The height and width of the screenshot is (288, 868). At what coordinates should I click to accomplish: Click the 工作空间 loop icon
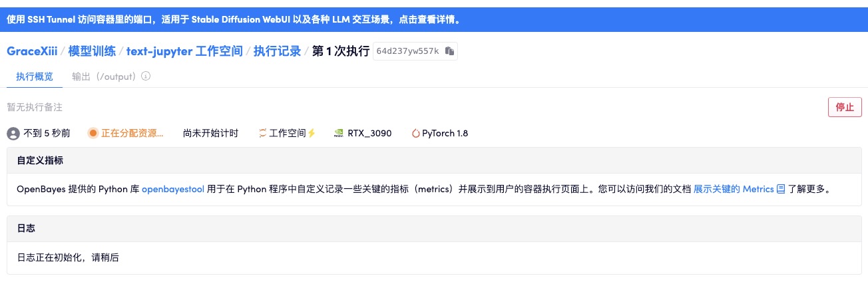[262, 133]
